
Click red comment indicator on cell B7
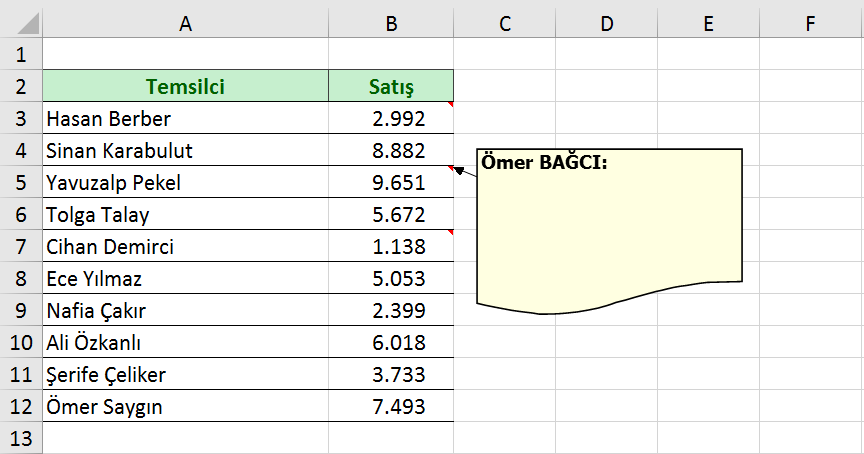point(450,233)
